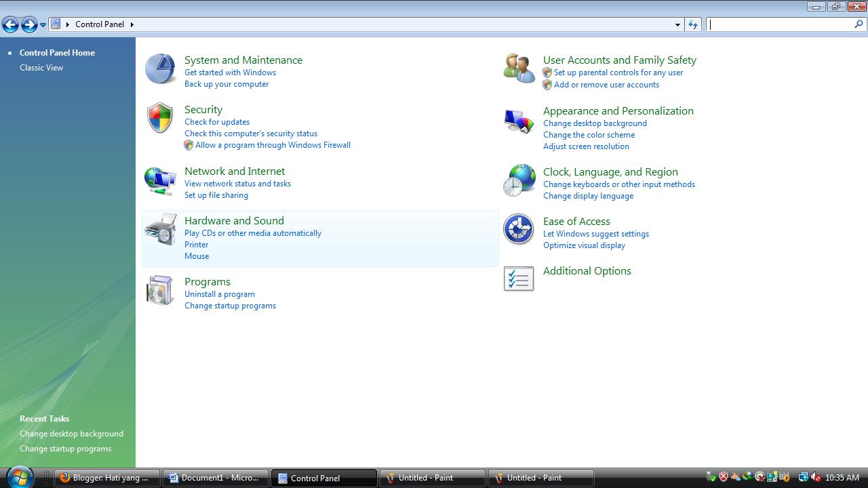Click Change keyboards or other input methods
The width and height of the screenshot is (868, 488).
(x=619, y=184)
